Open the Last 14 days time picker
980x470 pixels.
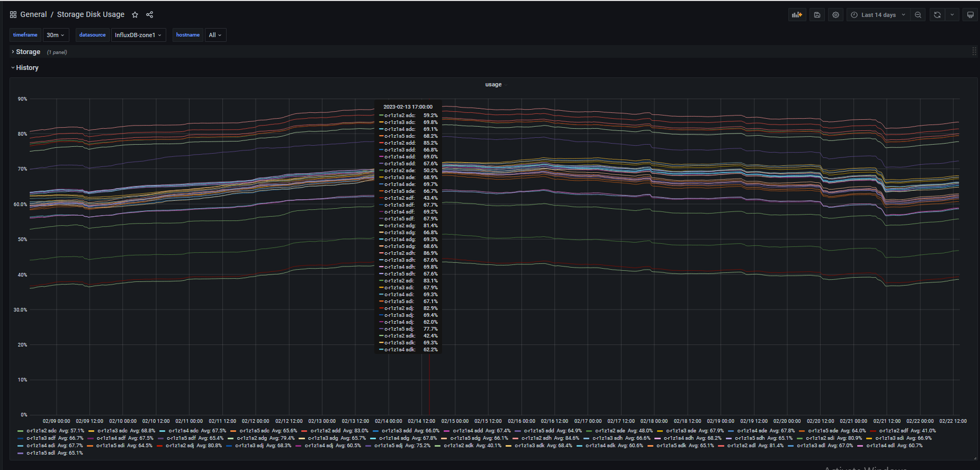(878, 15)
